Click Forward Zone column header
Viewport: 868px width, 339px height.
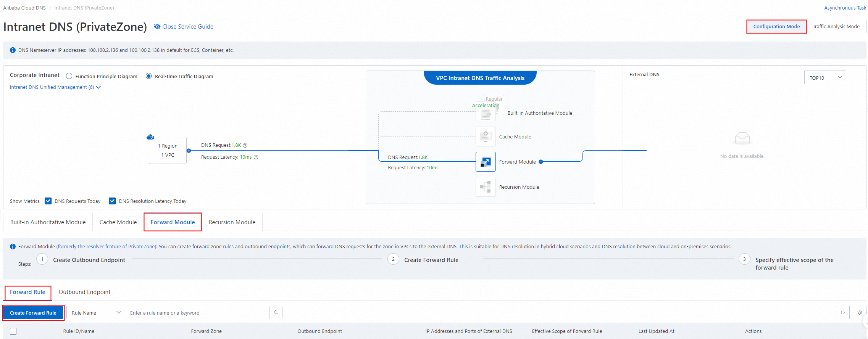(x=206, y=331)
